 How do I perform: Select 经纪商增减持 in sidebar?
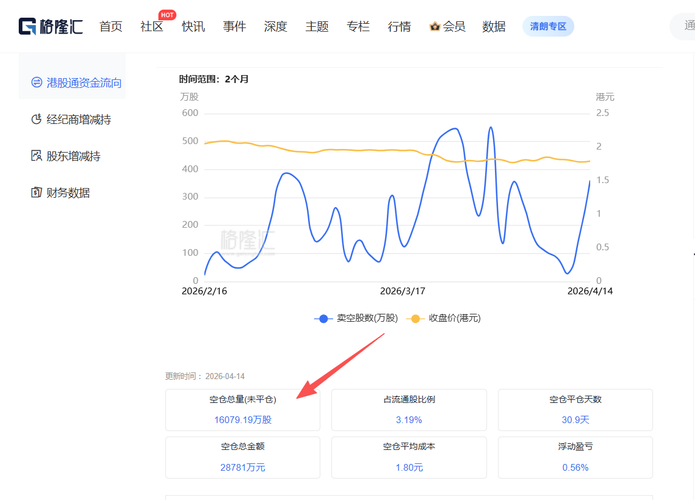[x=71, y=119]
